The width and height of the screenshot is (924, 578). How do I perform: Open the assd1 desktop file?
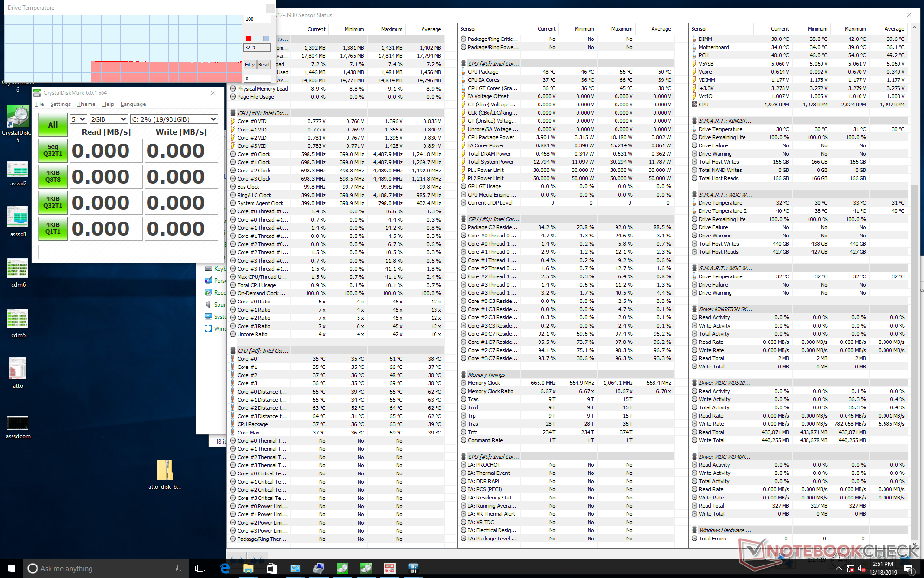(x=18, y=222)
